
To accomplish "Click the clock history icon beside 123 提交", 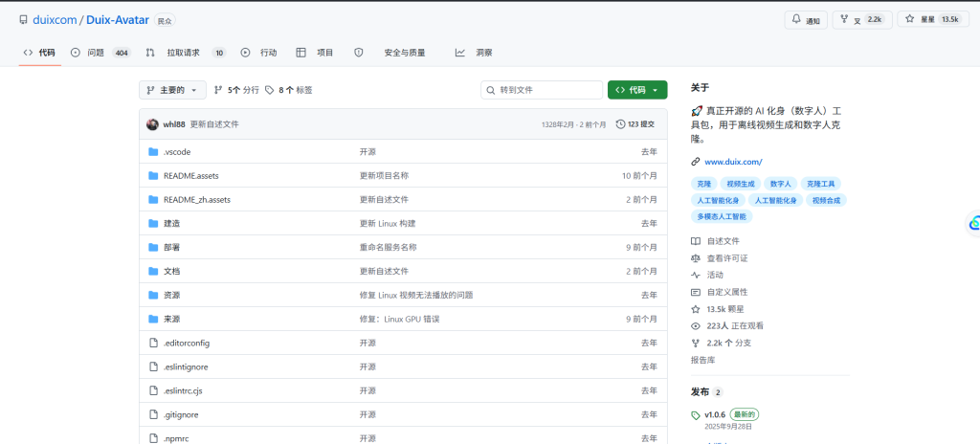I will point(620,124).
